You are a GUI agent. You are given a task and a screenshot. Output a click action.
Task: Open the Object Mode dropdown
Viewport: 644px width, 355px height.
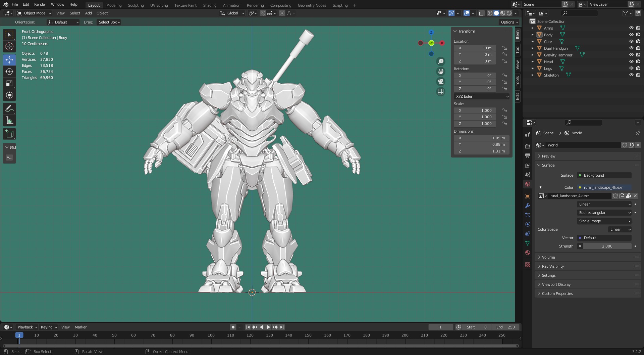coord(34,13)
